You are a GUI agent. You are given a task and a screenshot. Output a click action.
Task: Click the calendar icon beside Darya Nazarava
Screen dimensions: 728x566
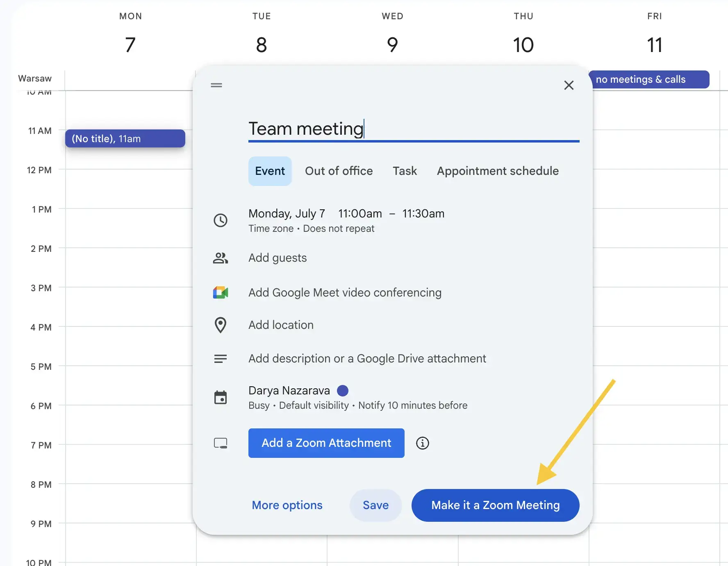coord(221,397)
